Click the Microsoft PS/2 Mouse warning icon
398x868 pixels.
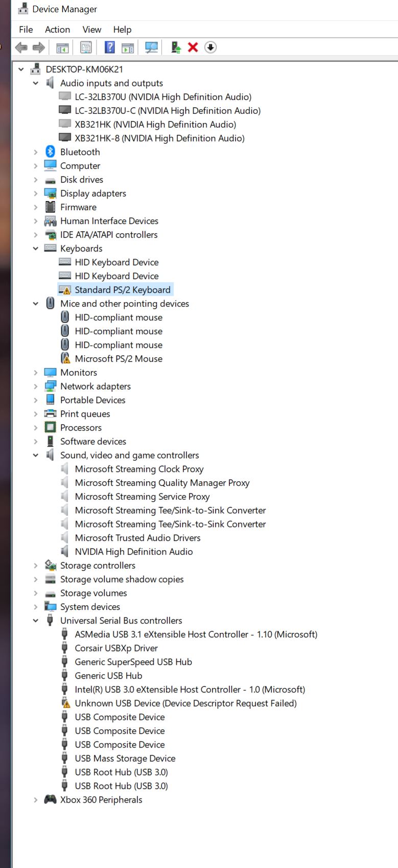(x=65, y=358)
